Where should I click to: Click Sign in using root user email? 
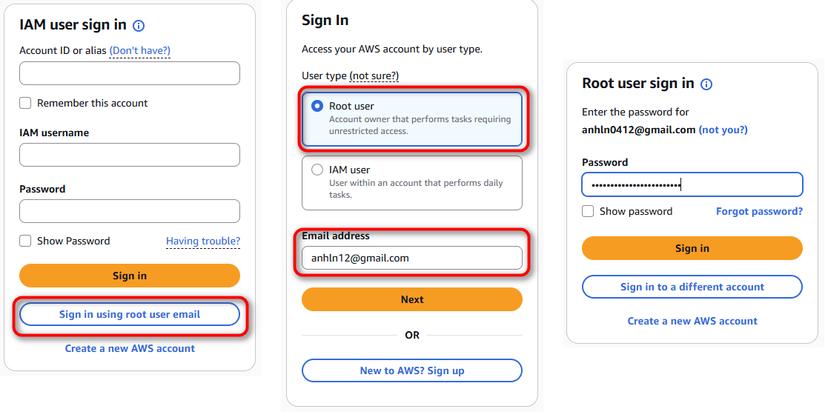click(129, 314)
